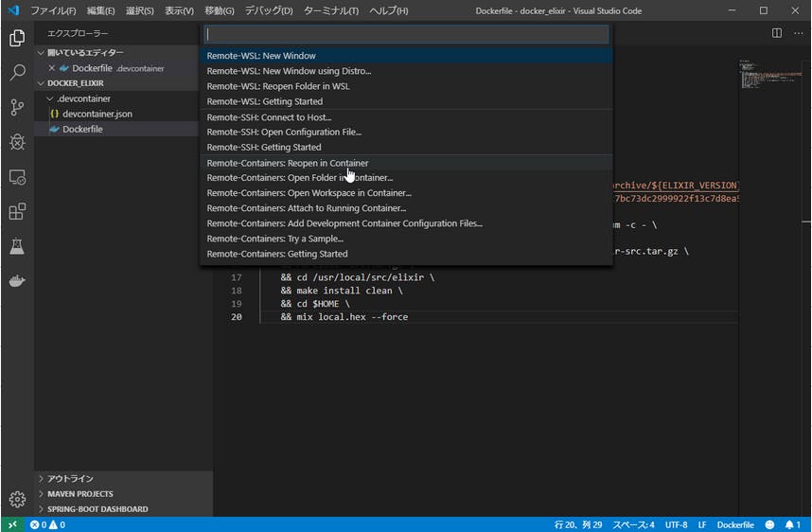Viewport: 812px width, 532px height.
Task: Select Remote-Containers: Try a Sample
Action: tap(407, 239)
